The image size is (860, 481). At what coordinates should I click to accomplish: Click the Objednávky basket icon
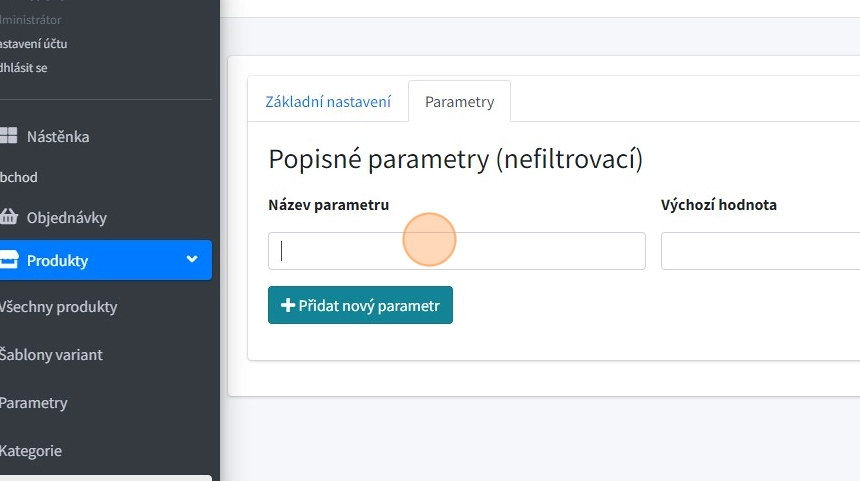click(8, 217)
